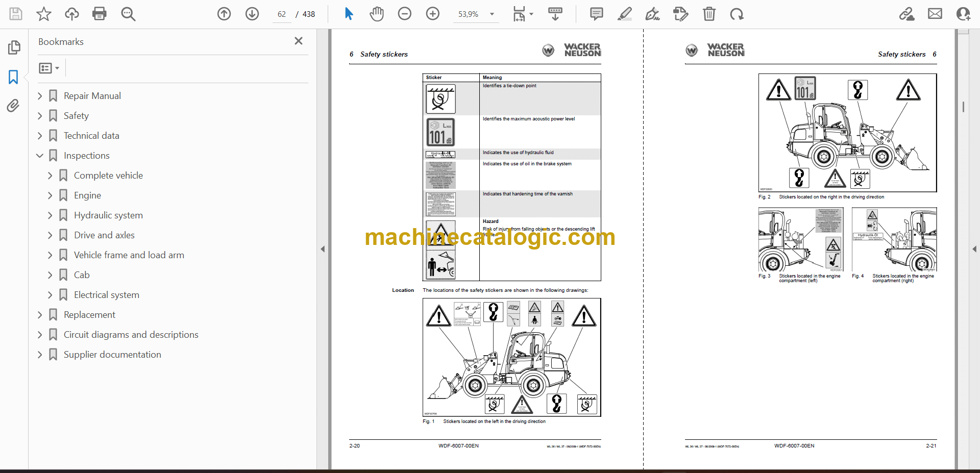
Task: Expand the Safety bookmark
Action: coord(40,116)
